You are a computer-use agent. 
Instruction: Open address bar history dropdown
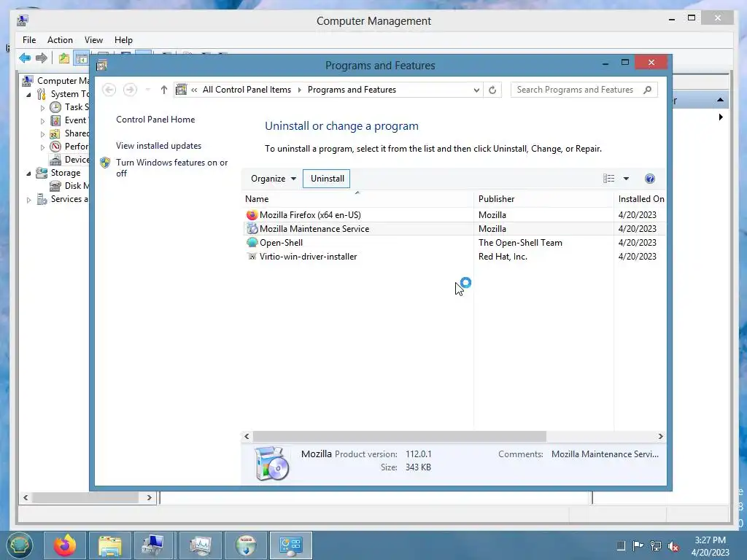point(476,90)
